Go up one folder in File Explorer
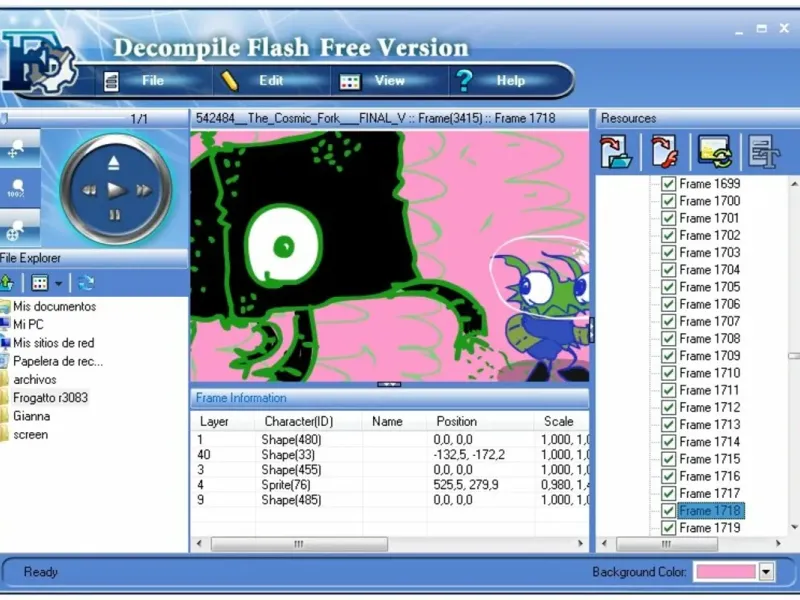This screenshot has height=600, width=800. coord(7,282)
